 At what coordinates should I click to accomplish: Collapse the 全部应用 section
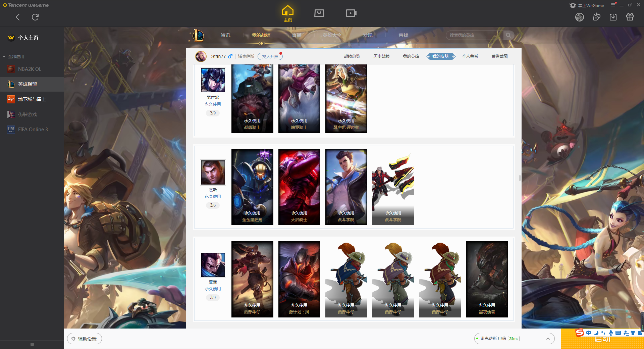coord(13,56)
